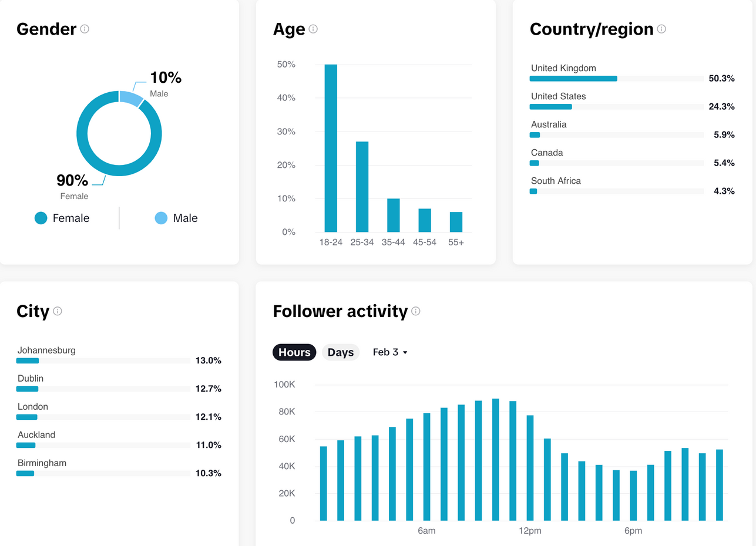The image size is (756, 546).
Task: Open the Country/region info tooltip icon
Action: coord(661,29)
